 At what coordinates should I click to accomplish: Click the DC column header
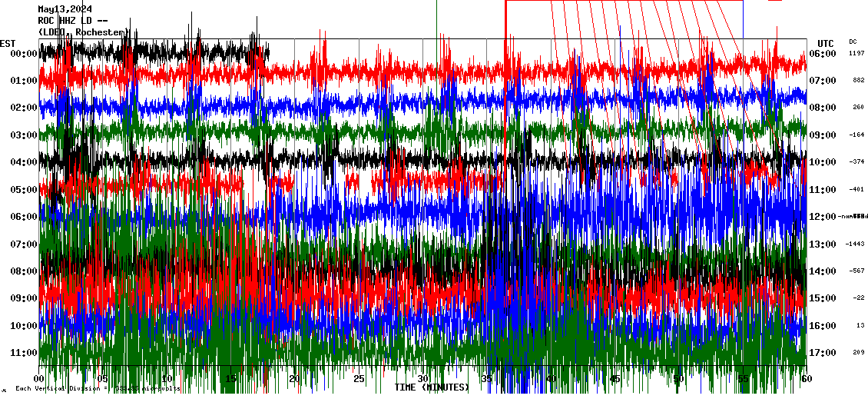click(853, 42)
